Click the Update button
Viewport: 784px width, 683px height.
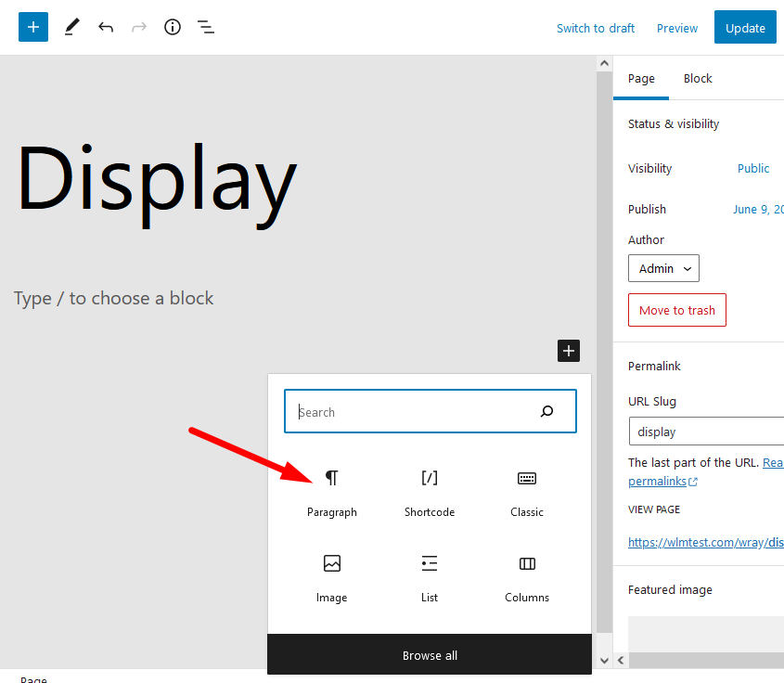745,27
